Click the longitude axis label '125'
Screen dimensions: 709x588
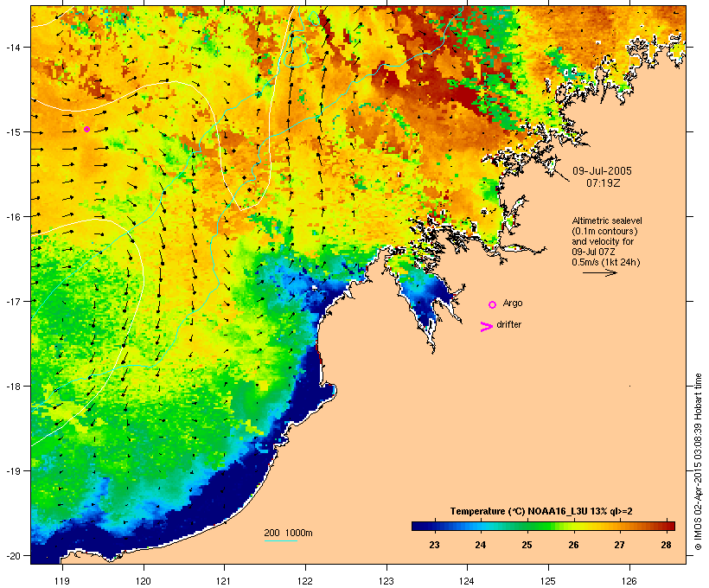click(x=548, y=581)
